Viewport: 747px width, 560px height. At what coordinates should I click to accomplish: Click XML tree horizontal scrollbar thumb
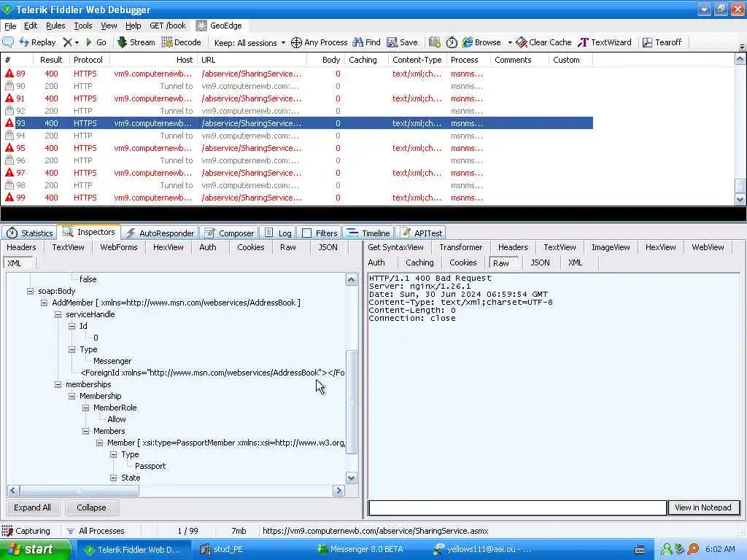[x=79, y=491]
